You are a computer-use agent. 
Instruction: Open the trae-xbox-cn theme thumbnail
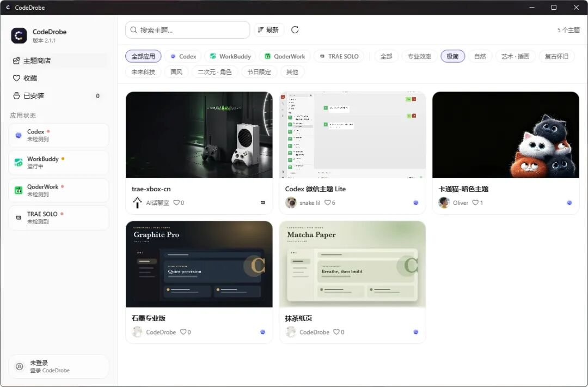click(199, 135)
